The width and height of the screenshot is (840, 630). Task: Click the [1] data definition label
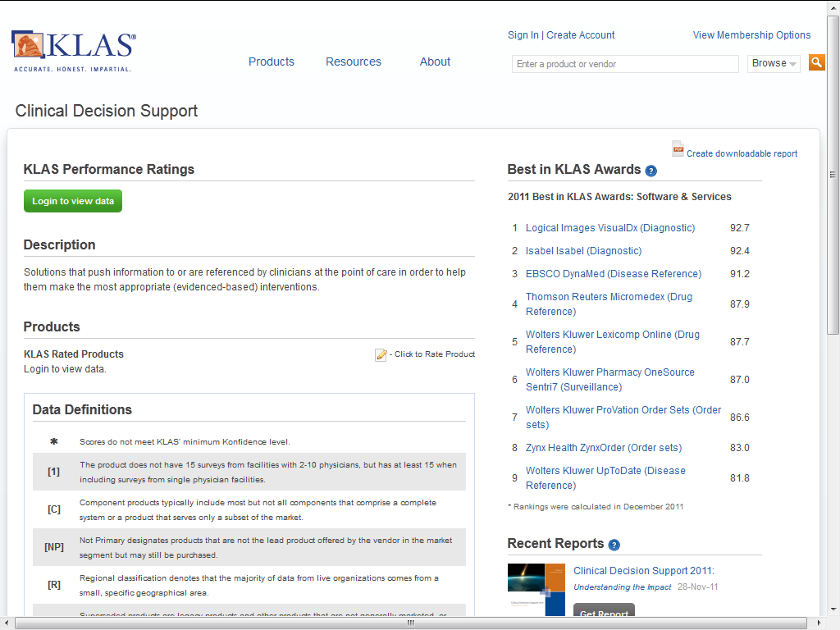53,472
